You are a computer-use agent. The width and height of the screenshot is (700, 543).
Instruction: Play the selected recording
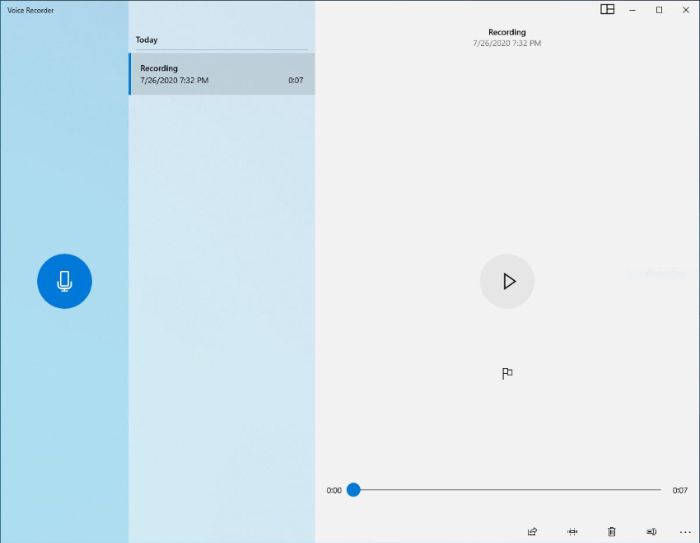click(x=507, y=281)
